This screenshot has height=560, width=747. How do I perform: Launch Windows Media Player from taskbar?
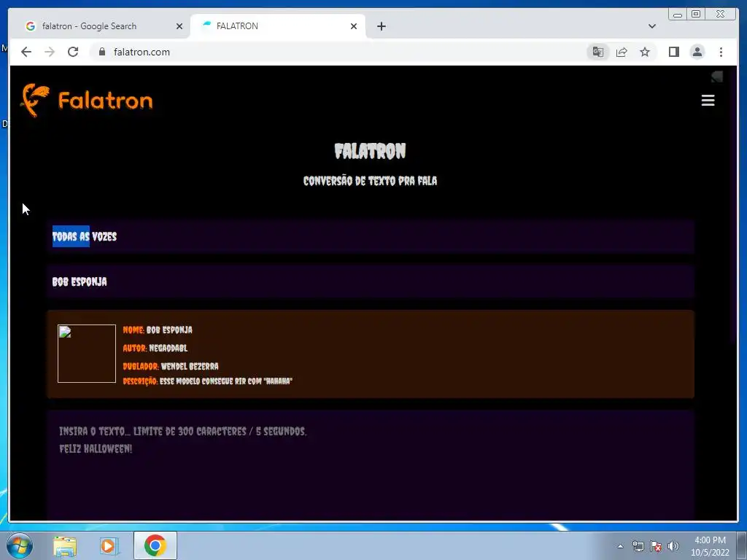click(109, 546)
